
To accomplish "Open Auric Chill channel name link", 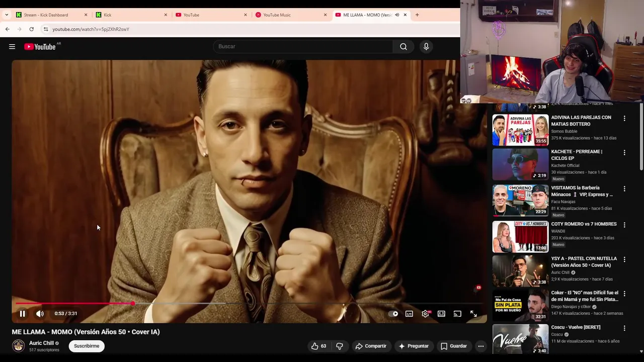I will [x=41, y=343].
